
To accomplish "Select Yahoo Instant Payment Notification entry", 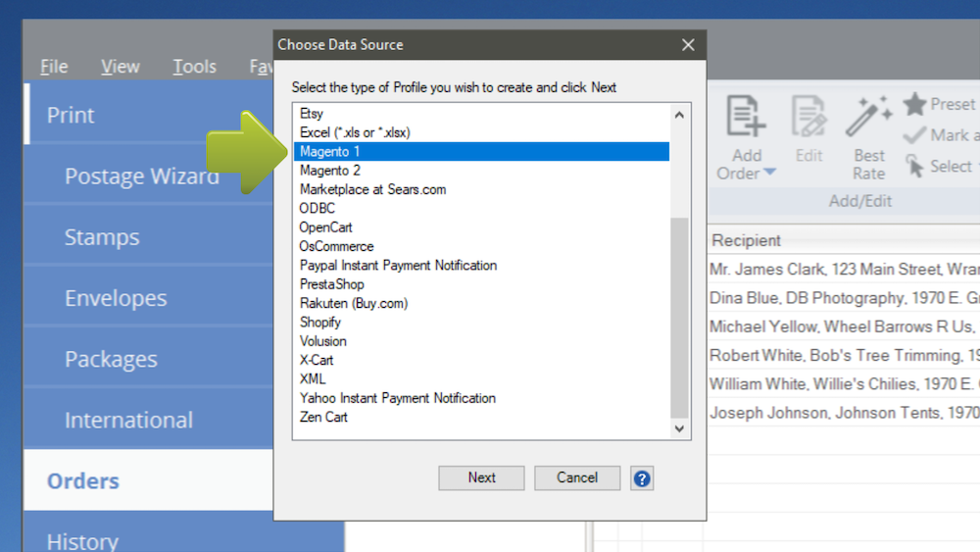I will [x=481, y=398].
